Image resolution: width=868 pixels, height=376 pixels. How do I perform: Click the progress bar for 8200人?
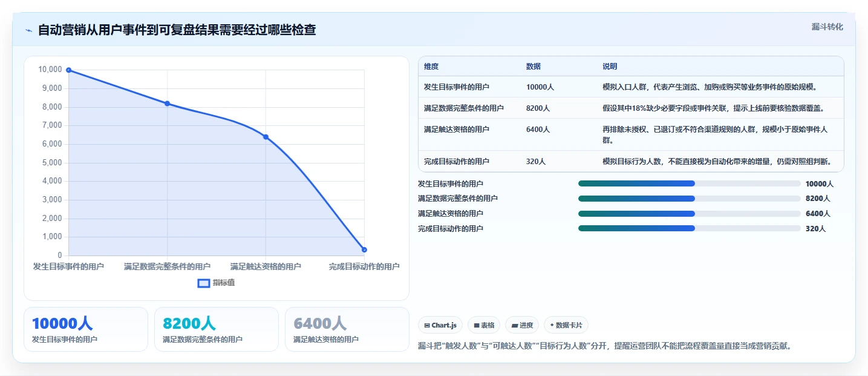[x=690, y=199]
